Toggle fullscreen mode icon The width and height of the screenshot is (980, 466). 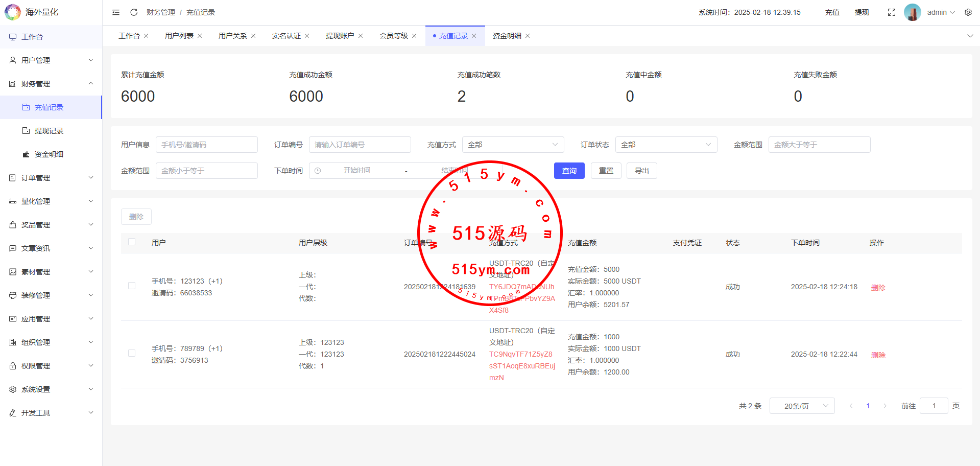(x=892, y=12)
